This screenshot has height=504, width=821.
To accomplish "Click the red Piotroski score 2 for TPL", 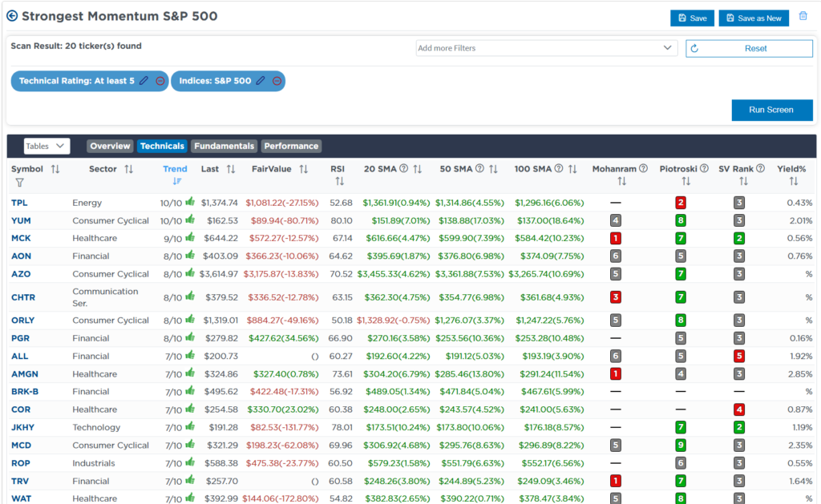I will (x=681, y=203).
